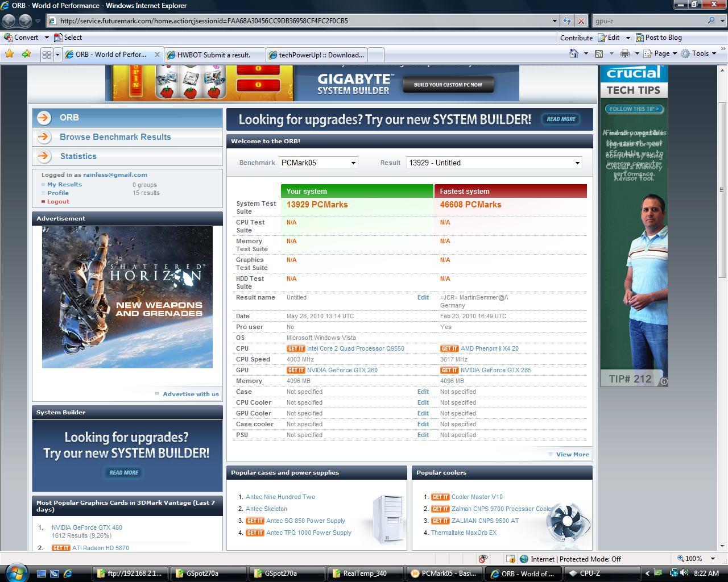This screenshot has width=728, height=582.
Task: Click the NVIDIA GeForce GTX 480 link
Action: 87,527
